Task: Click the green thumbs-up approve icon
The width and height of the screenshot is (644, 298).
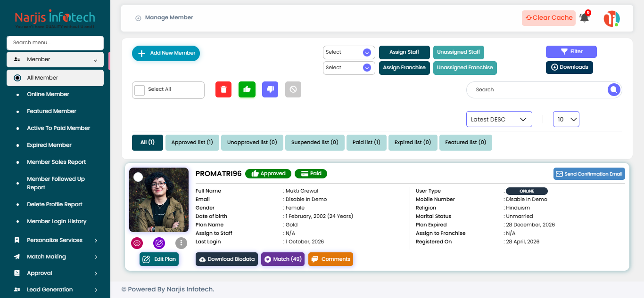Action: pyautogui.click(x=247, y=89)
